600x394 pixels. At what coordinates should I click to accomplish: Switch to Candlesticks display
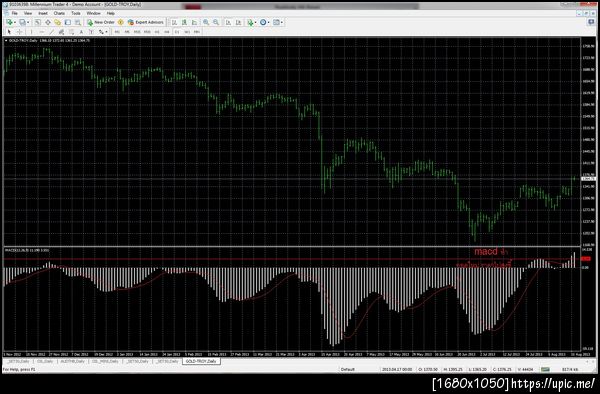tap(184, 23)
